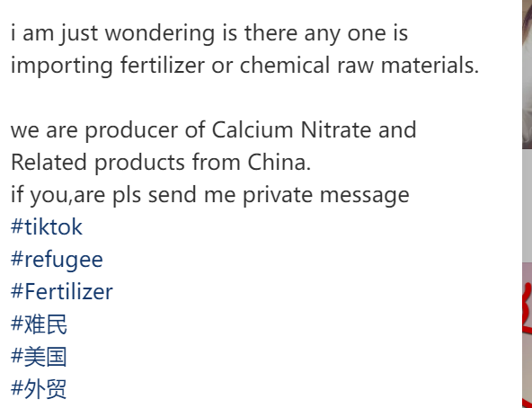This screenshot has width=532, height=408.
Task: Open the lower thumbnail with red strokes
Action: [x=527, y=335]
